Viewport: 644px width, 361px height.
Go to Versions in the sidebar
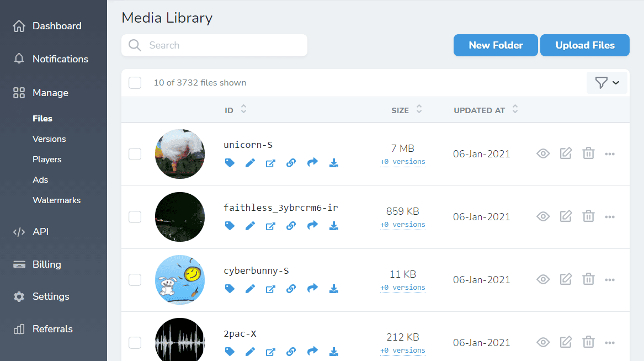(49, 139)
